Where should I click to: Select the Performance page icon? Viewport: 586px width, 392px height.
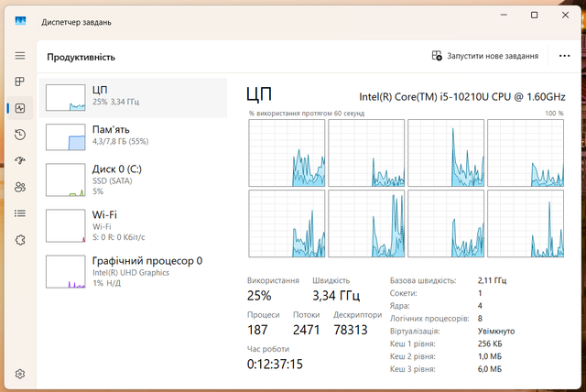pos(20,108)
